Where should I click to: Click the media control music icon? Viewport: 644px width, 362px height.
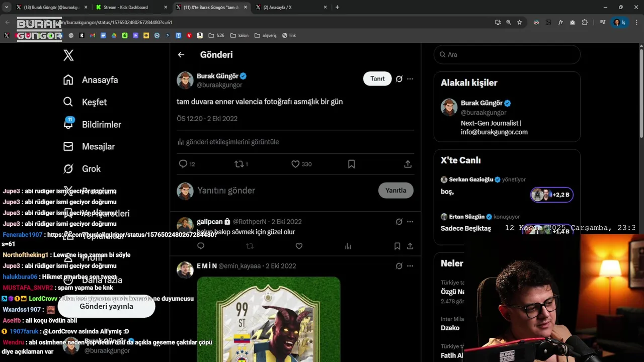[603, 22]
